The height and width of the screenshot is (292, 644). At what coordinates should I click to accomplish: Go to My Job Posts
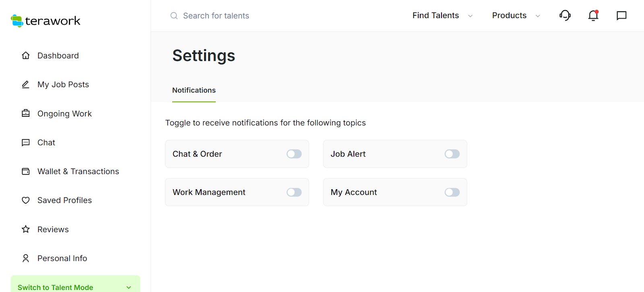click(63, 85)
